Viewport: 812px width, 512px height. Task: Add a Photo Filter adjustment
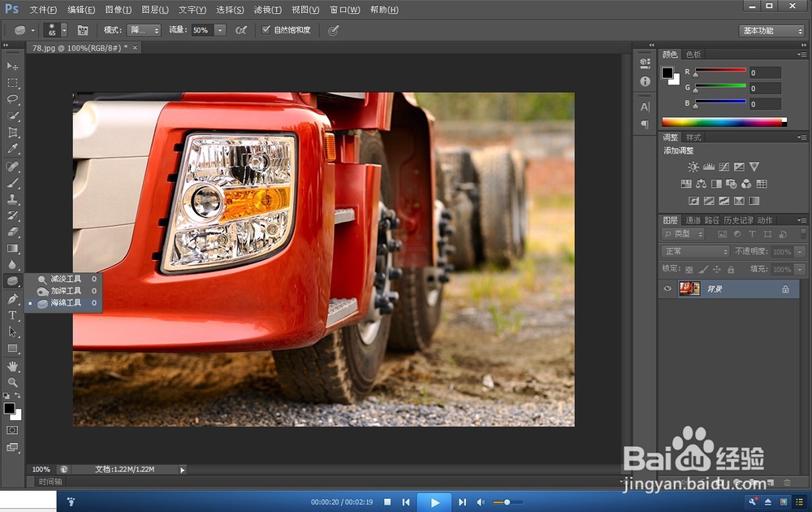[x=732, y=184]
